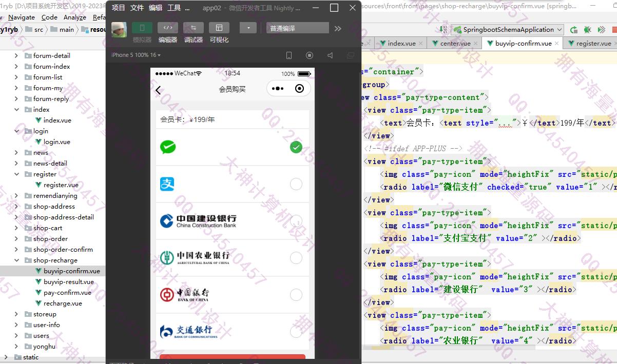Open the 可视化 visual panel button
The image size is (617, 364).
coord(219,28)
